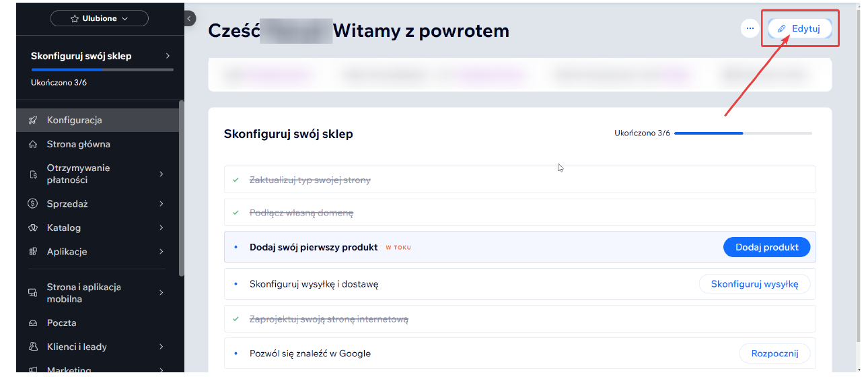Click the Otrzymywanie płatności sidebar icon
This screenshot has height=377, width=868.
click(x=32, y=174)
